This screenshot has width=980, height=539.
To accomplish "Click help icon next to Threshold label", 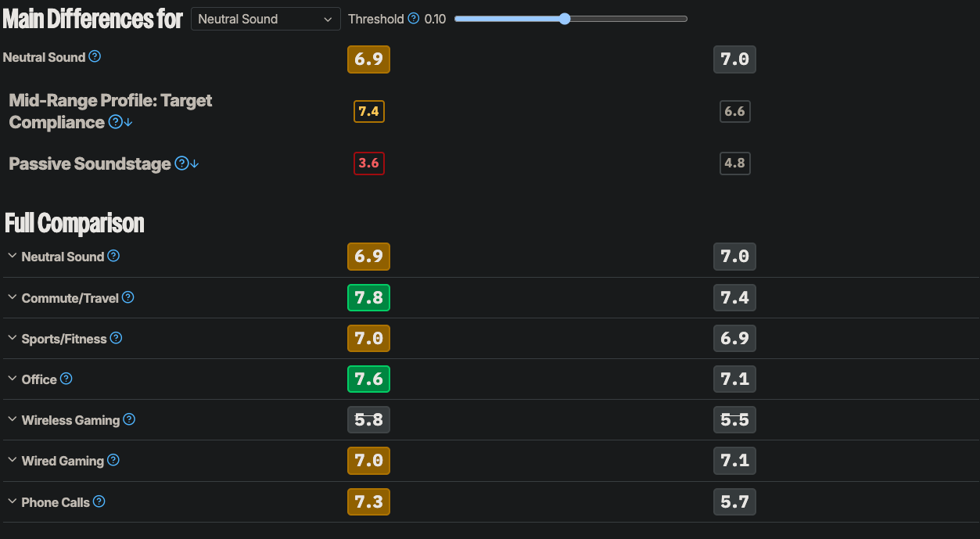I will pyautogui.click(x=414, y=19).
